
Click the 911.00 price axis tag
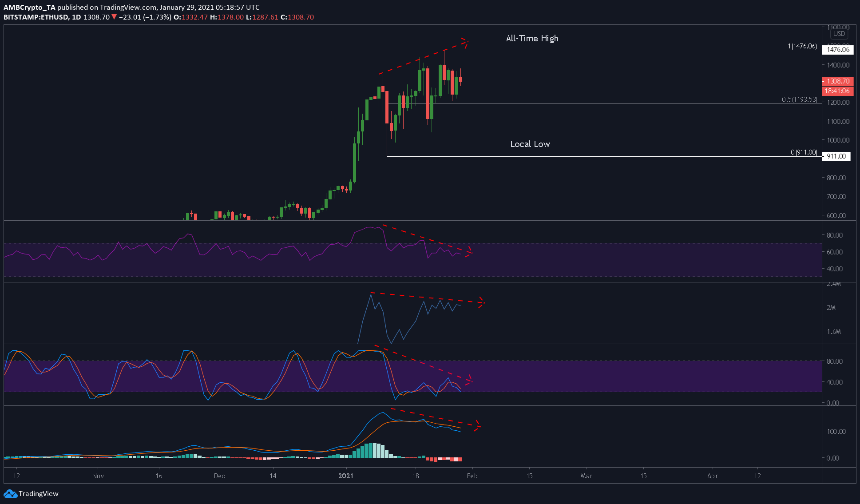point(836,156)
